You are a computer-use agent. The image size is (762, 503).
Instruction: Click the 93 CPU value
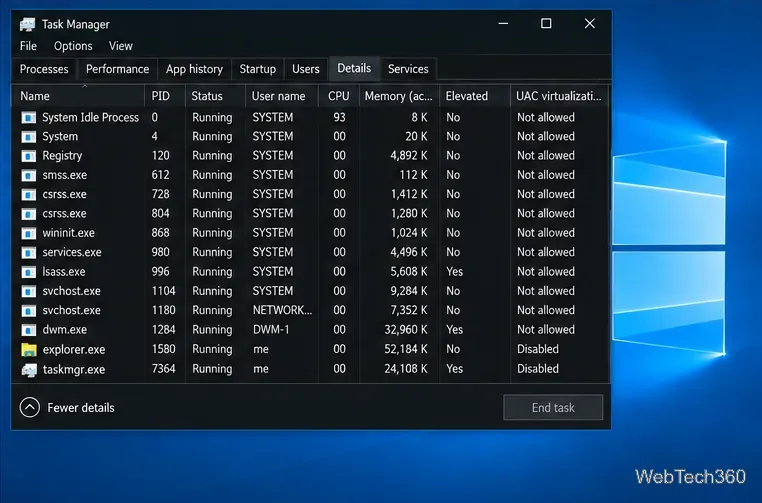pos(339,118)
